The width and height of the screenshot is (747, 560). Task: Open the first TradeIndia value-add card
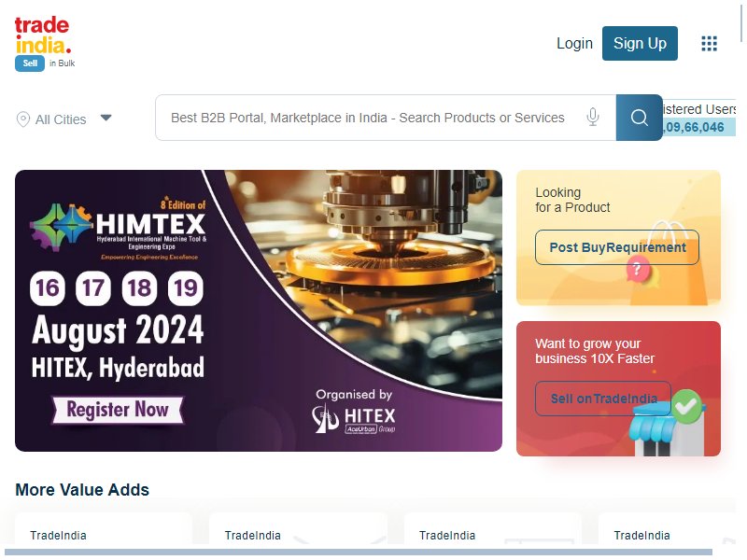104,528
